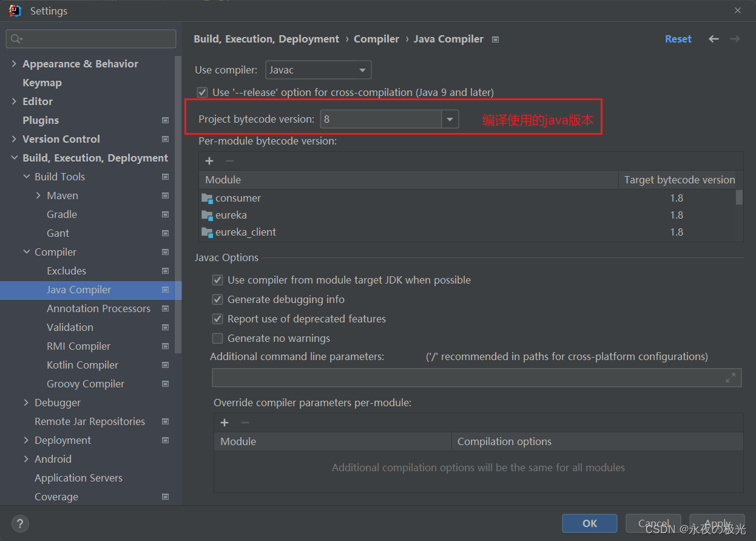
Task: Click Compiler in the breadcrumb
Action: point(376,39)
